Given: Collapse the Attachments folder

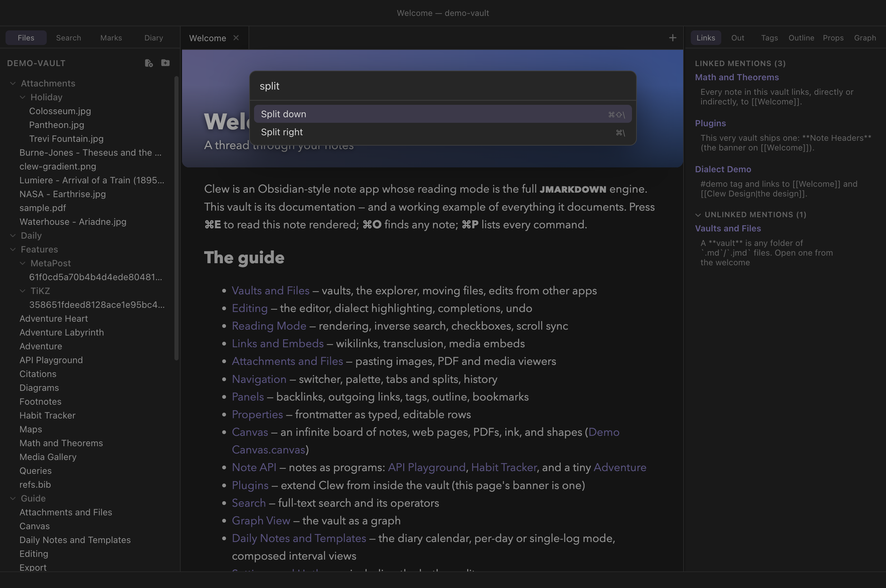Looking at the screenshot, I should pos(13,83).
